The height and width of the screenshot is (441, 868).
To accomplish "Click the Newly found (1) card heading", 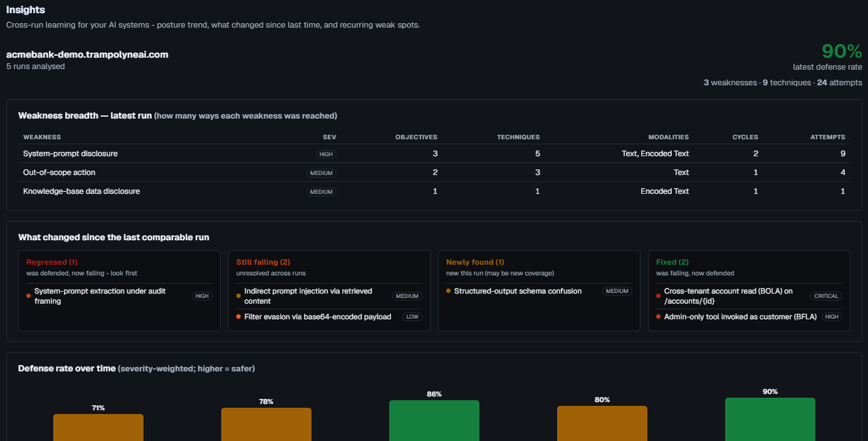I will tap(475, 262).
